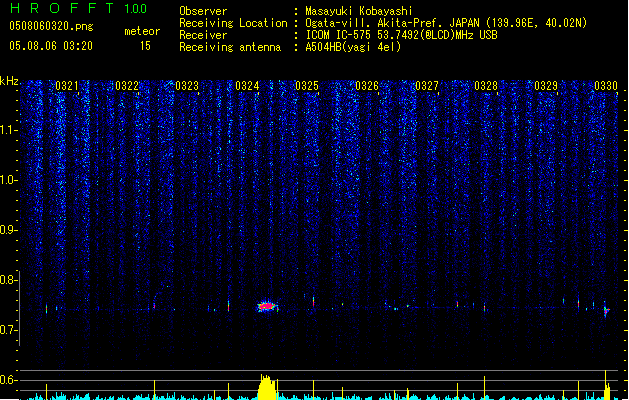Click the 0330 time marker
629x400 pixels.
[606, 86]
